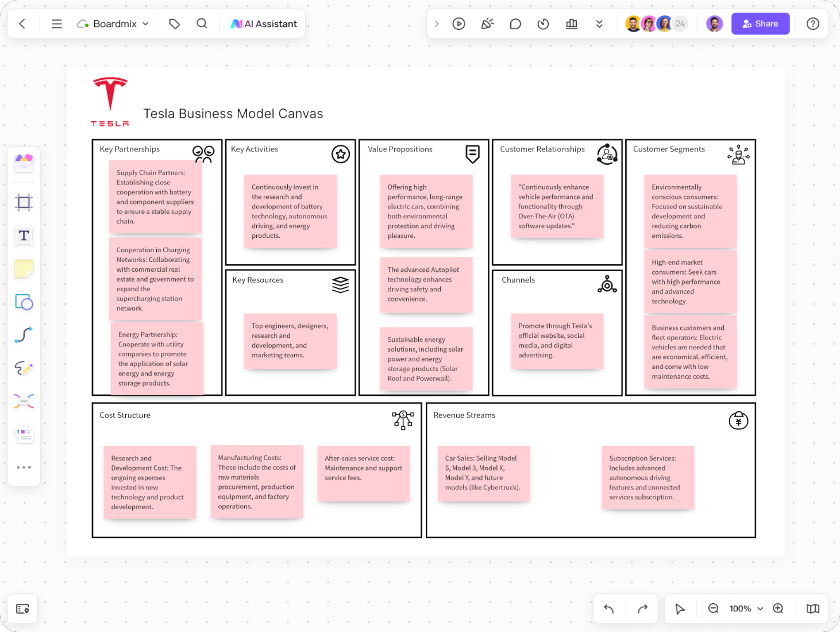
Task: Open the comments bubble icon
Action: [x=515, y=24]
